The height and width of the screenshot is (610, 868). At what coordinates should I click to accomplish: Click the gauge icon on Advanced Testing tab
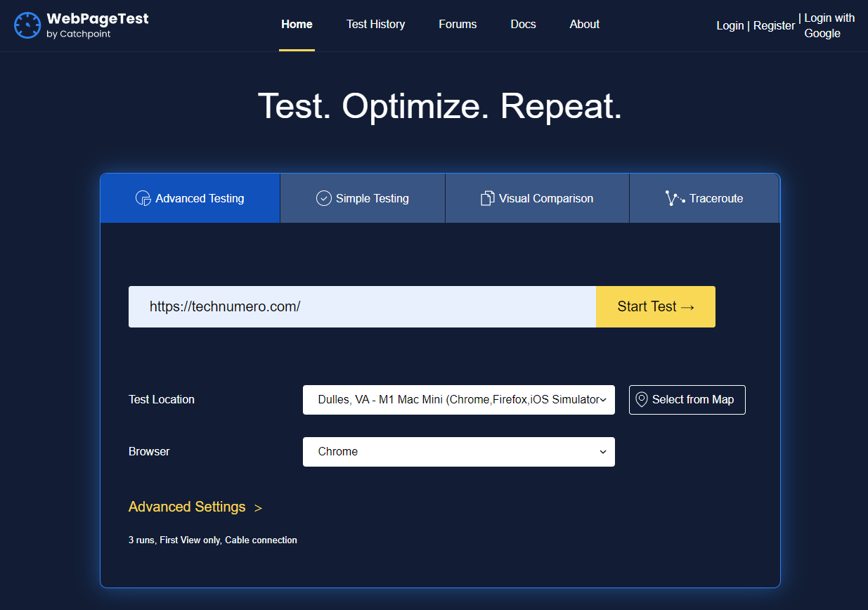[x=142, y=198]
